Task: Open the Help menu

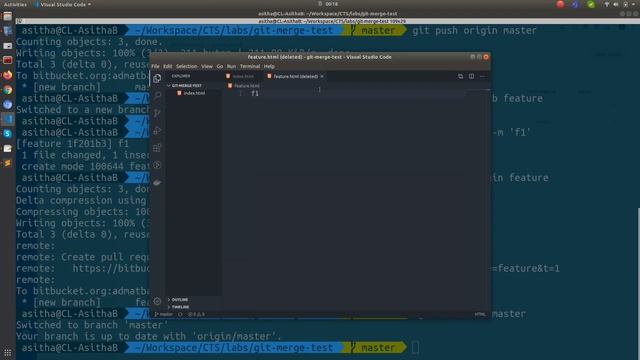Action: (x=269, y=66)
